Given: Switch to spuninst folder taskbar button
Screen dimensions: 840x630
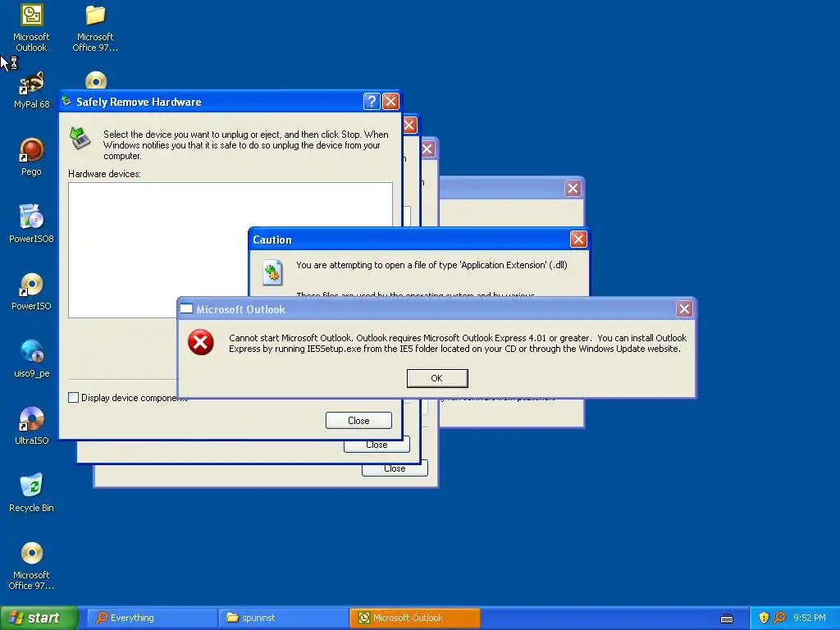Looking at the screenshot, I should [284, 618].
